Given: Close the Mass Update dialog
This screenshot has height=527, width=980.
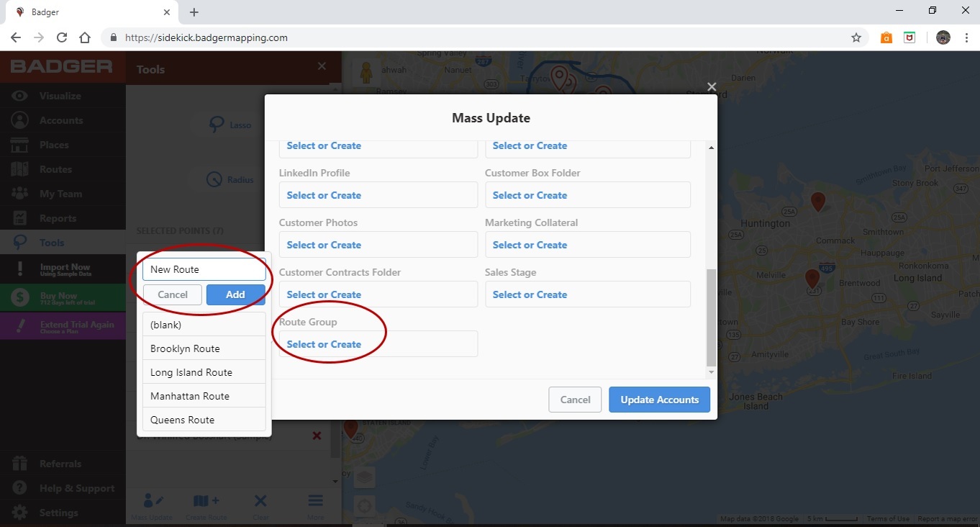Looking at the screenshot, I should pyautogui.click(x=712, y=86).
